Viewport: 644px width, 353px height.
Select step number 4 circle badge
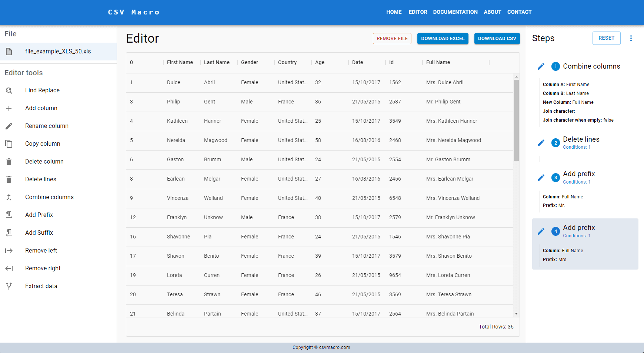555,231
